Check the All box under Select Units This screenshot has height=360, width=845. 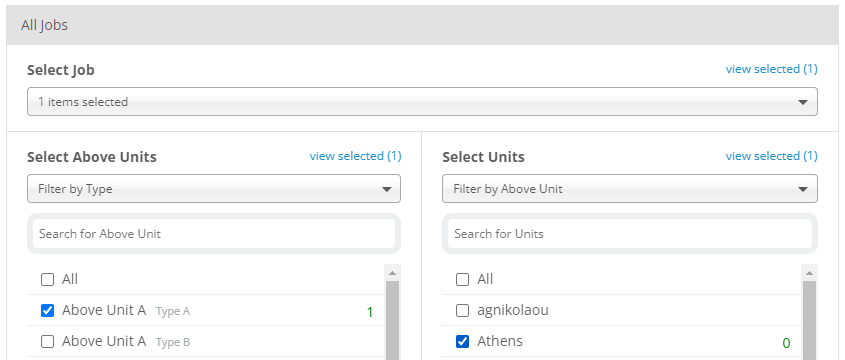[x=462, y=279]
